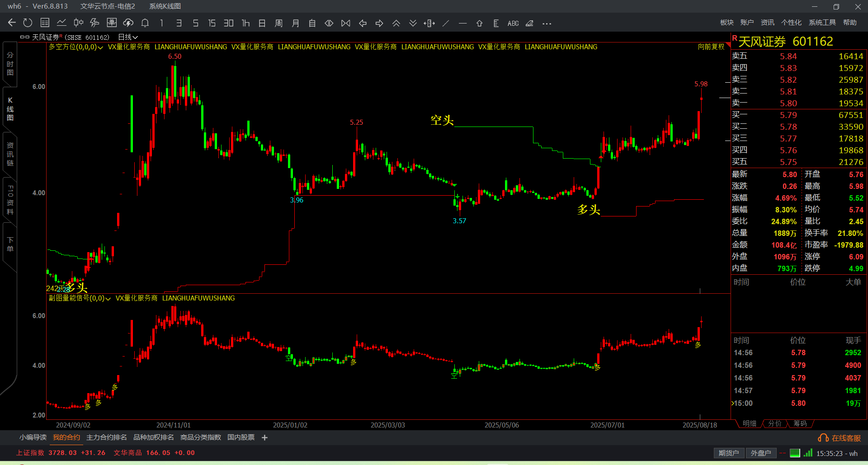Click the expand chart horizontally icon

point(329,23)
